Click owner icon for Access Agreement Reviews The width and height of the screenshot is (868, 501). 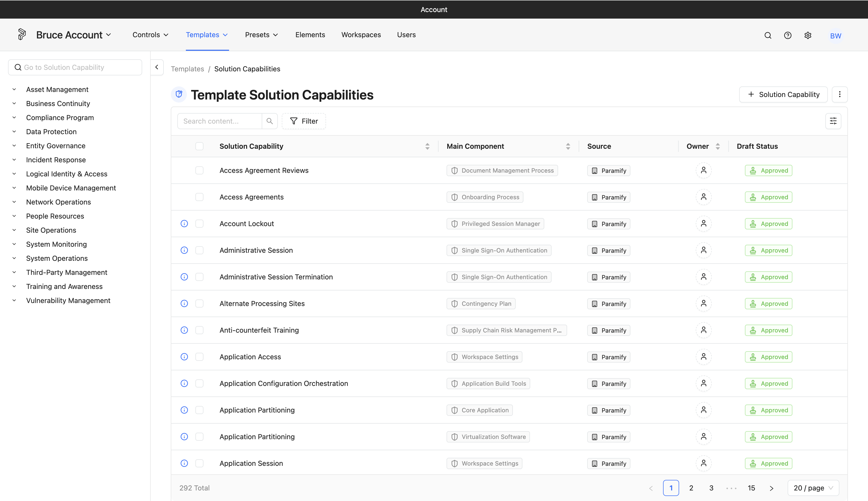tap(703, 170)
